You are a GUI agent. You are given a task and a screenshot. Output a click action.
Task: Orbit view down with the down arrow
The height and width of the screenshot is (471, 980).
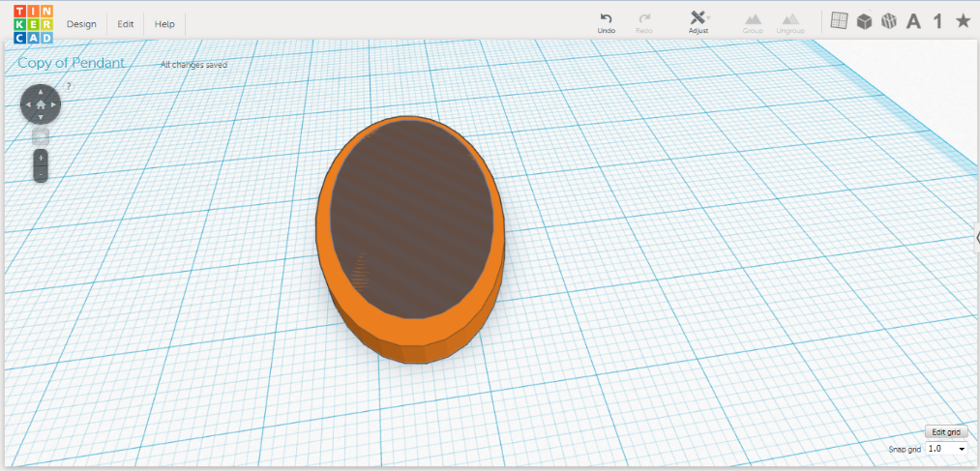41,117
